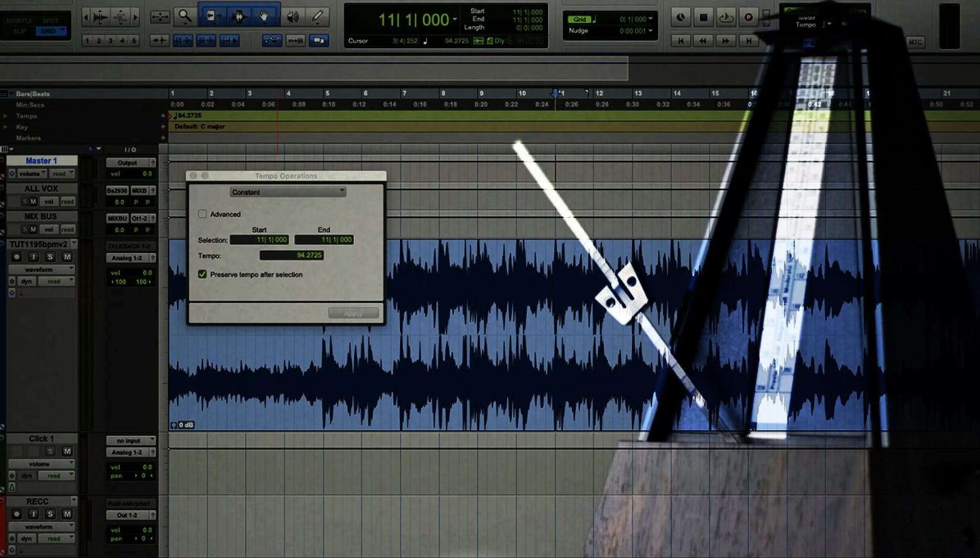Click Return to Zero button
The image size is (980, 558).
681,41
